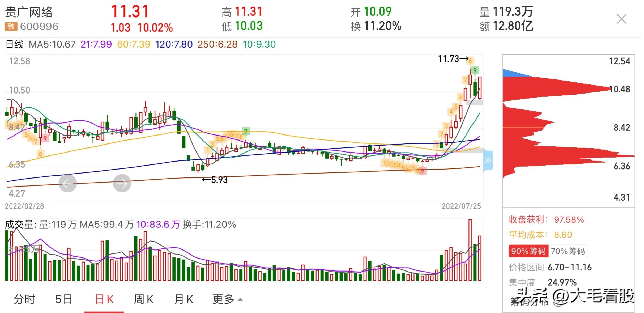The image size is (644, 313).
Task: Close the stock detail panel with X
Action: click(x=621, y=19)
